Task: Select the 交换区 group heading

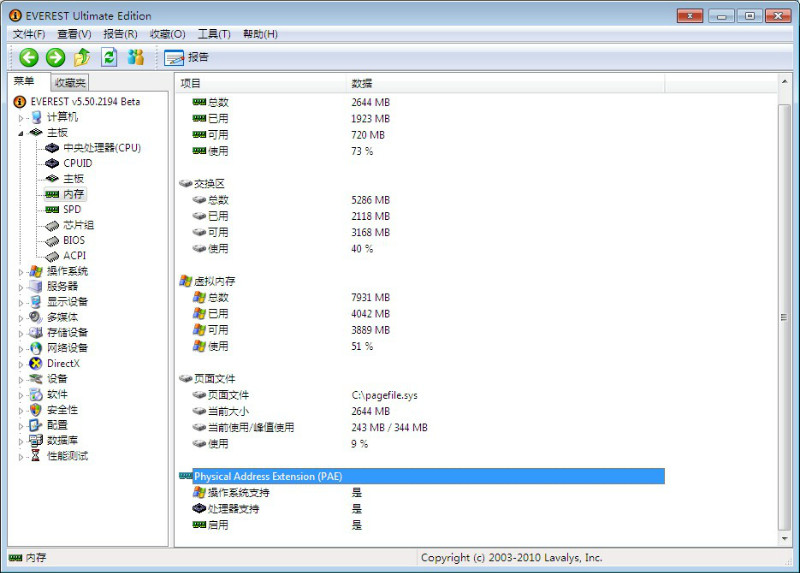Action: click(x=209, y=184)
